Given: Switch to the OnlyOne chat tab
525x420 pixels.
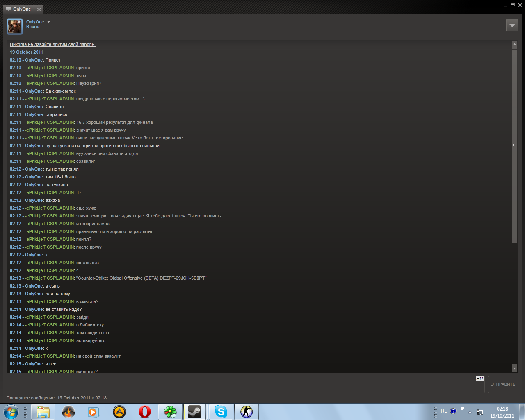Looking at the screenshot, I should coord(22,9).
